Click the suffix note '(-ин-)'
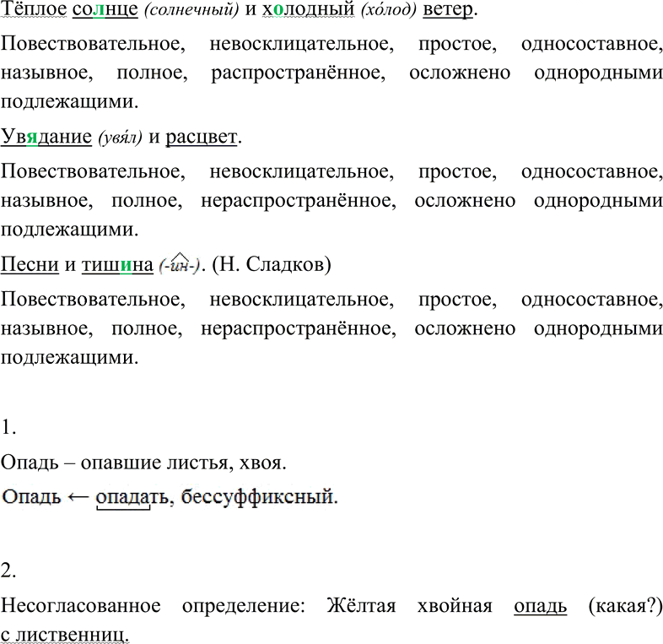The height and width of the screenshot is (644, 663). pyautogui.click(x=179, y=264)
